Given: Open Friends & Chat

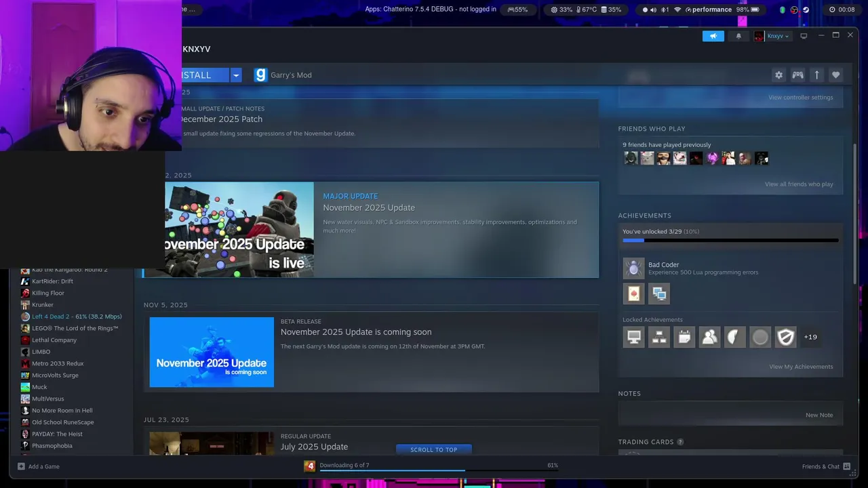Looking at the screenshot, I should tap(826, 466).
